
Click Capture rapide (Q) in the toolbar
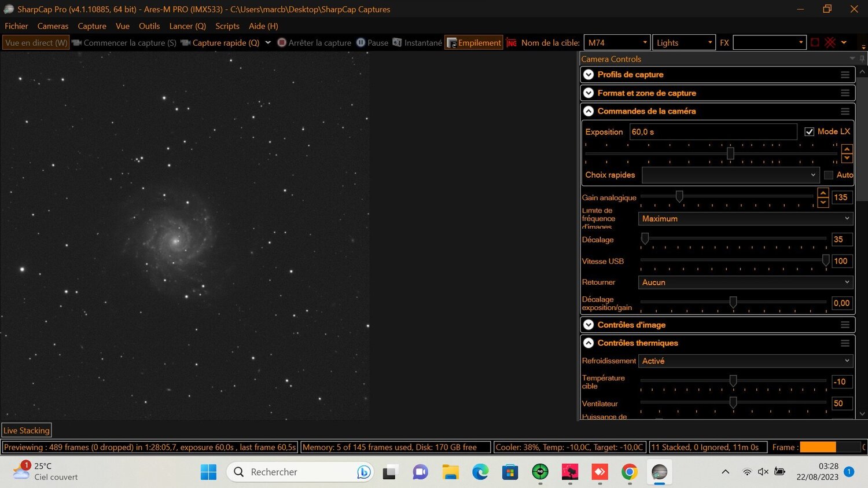coord(220,43)
